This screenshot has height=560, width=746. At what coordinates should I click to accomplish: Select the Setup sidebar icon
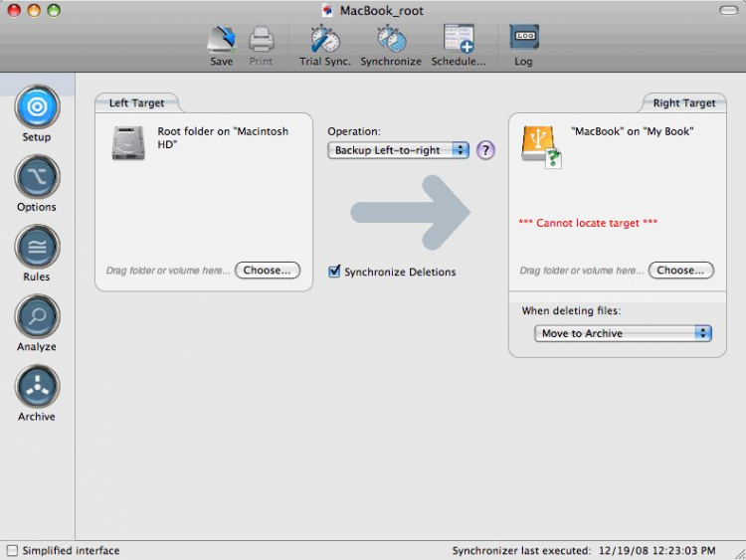click(x=37, y=106)
